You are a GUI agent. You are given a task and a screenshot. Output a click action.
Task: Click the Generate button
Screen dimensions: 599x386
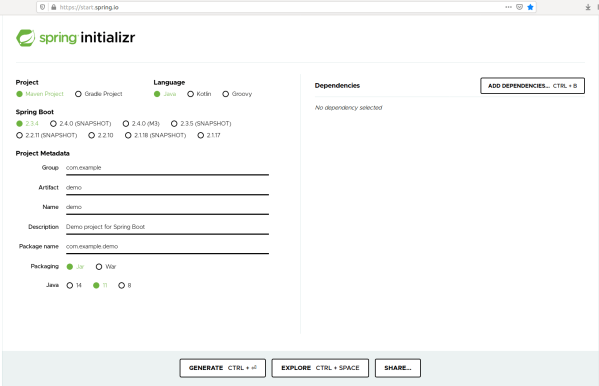pos(222,368)
